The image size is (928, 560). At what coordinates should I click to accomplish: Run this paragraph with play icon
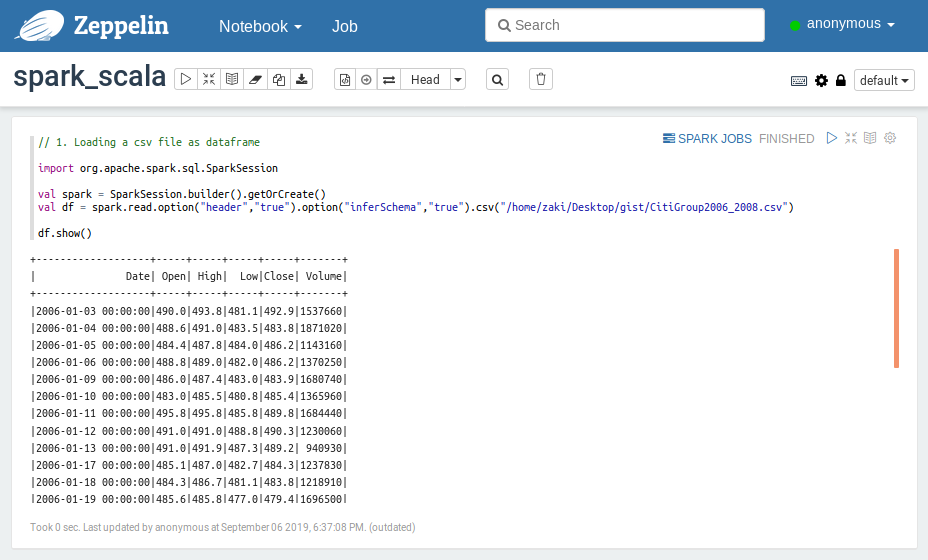click(832, 138)
